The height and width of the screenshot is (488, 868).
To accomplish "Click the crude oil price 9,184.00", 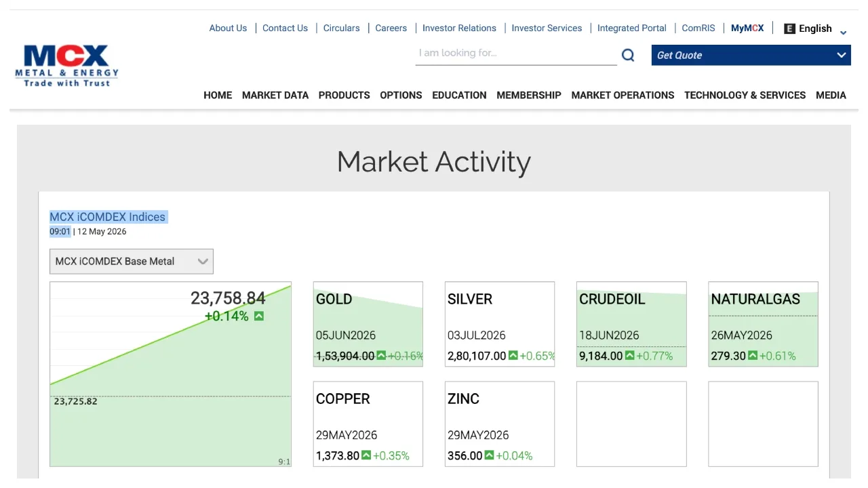I will (x=601, y=356).
